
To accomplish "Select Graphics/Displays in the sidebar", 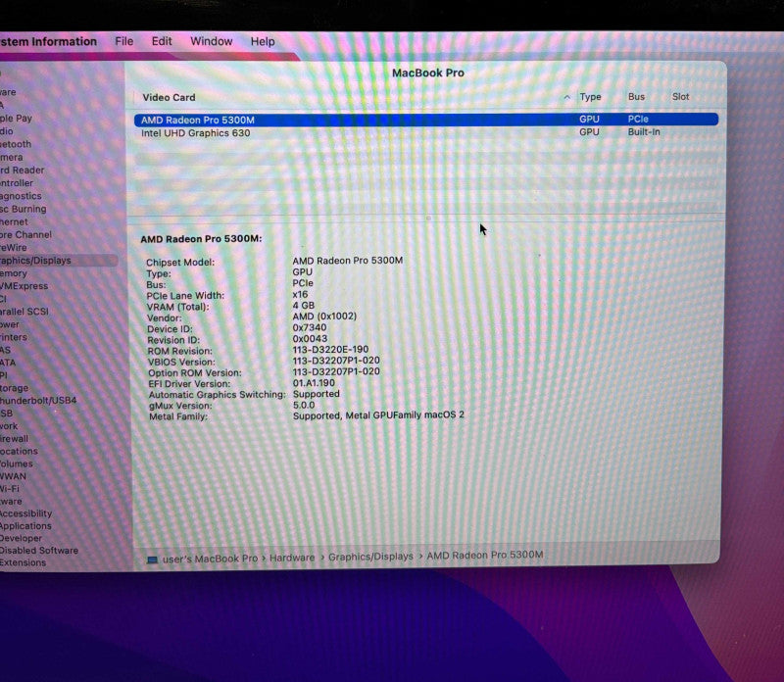I will tap(35, 261).
